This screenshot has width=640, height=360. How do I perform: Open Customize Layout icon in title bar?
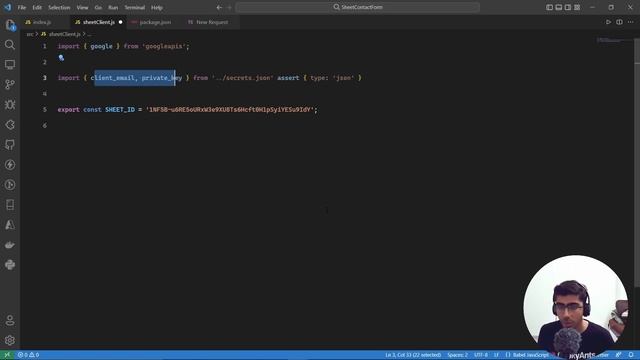(x=577, y=7)
